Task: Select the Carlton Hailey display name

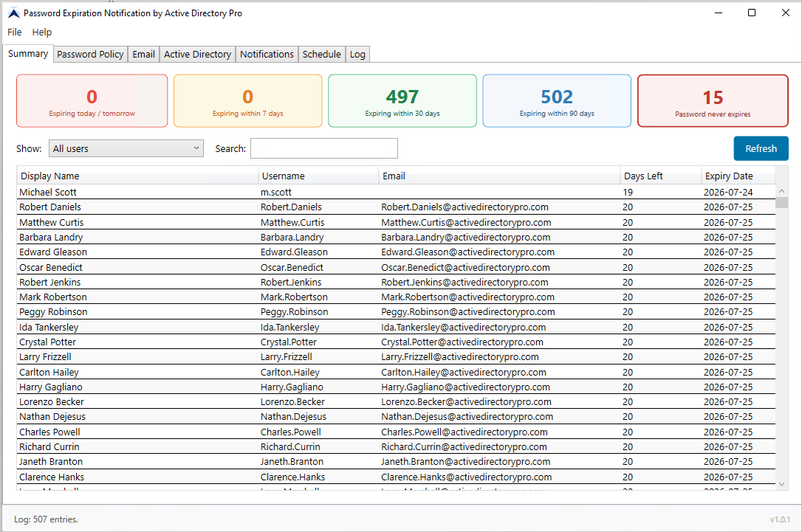Action: [x=49, y=372]
